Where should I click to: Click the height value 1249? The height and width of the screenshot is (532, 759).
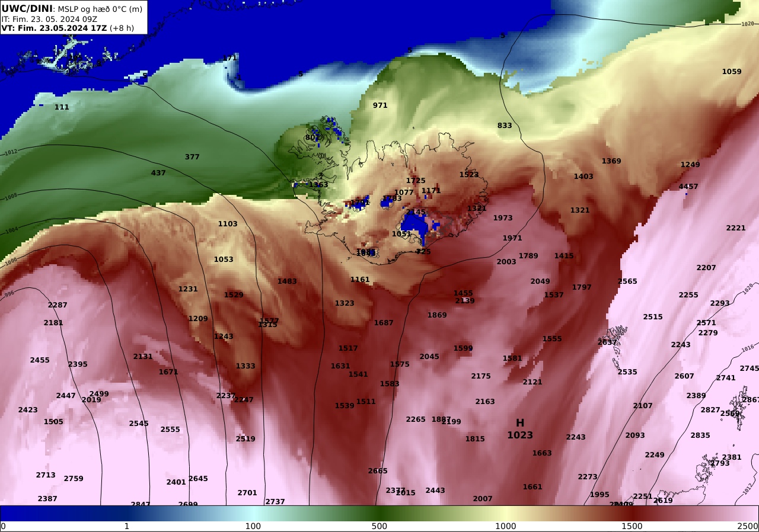point(690,165)
